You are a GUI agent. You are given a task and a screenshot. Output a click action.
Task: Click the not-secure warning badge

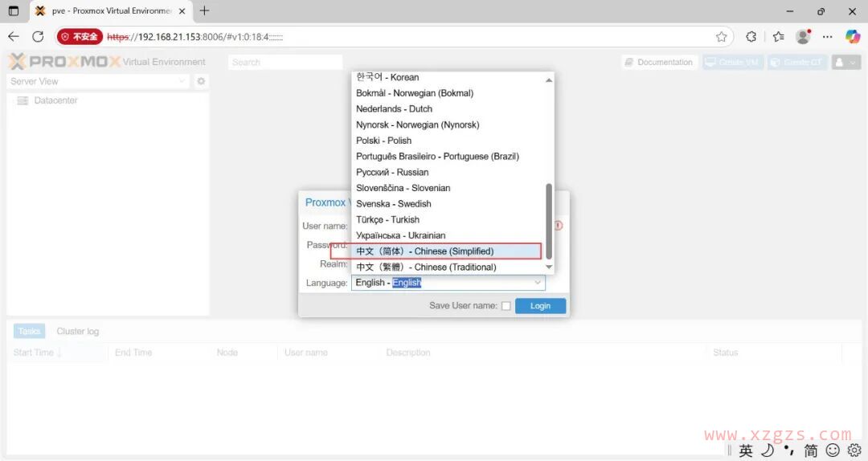click(x=80, y=36)
